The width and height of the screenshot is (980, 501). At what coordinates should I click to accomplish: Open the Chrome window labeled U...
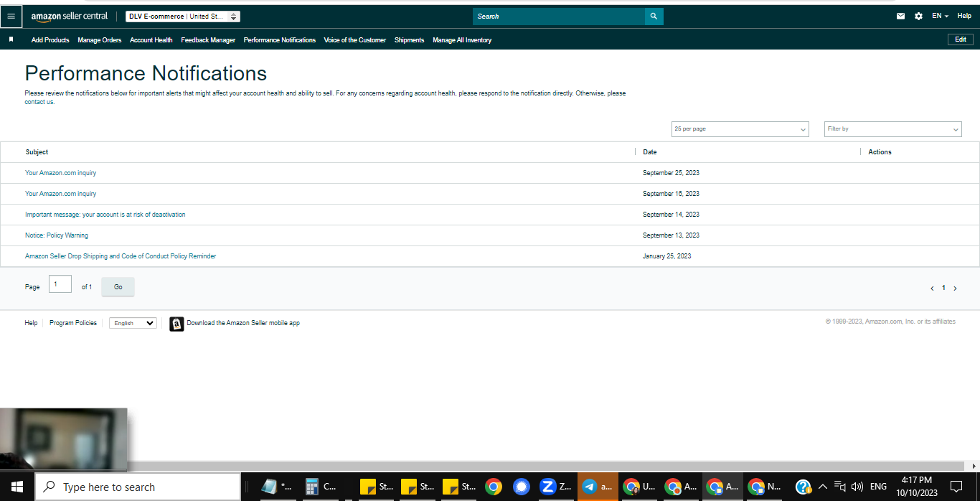click(x=639, y=487)
